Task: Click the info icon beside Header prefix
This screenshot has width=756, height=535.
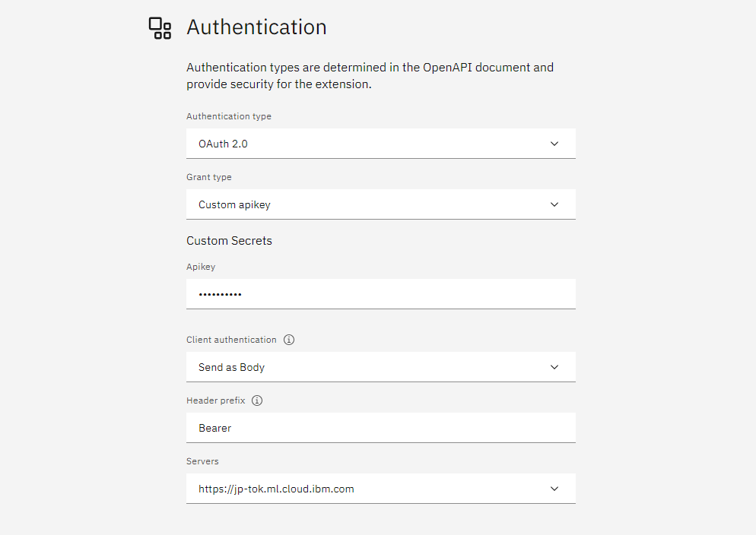Action: coord(257,400)
